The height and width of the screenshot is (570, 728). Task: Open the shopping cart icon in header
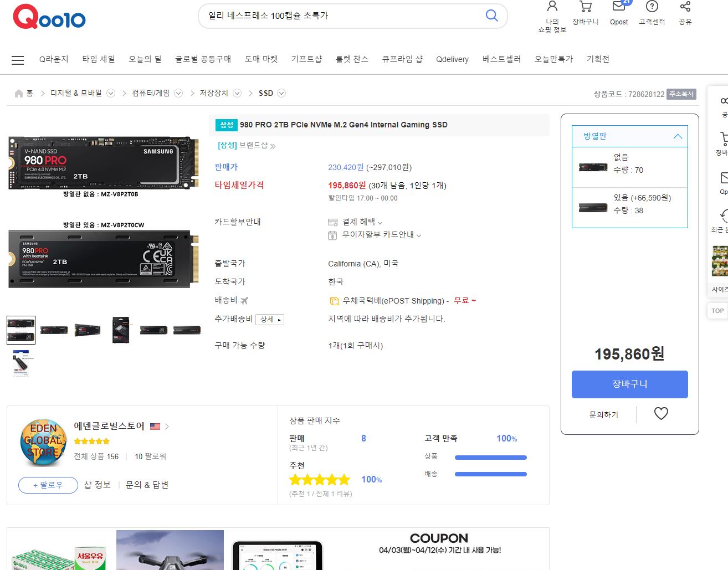pyautogui.click(x=586, y=6)
